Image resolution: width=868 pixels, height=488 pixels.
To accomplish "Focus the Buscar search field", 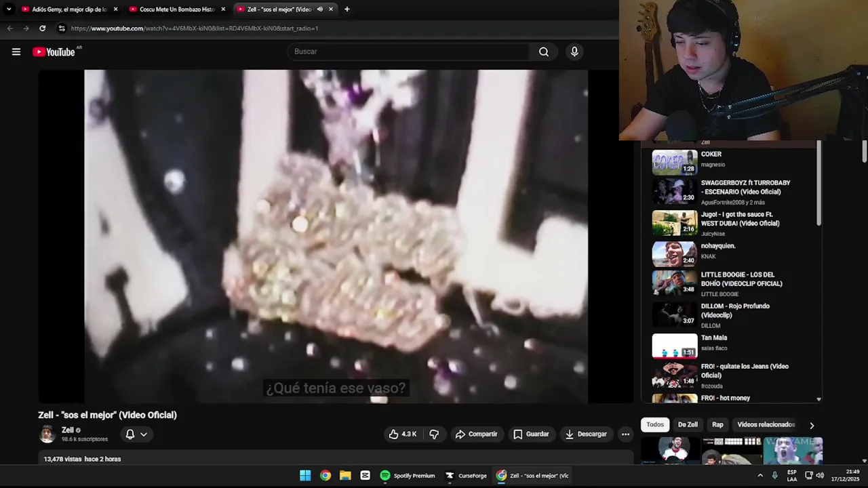I will tap(409, 52).
